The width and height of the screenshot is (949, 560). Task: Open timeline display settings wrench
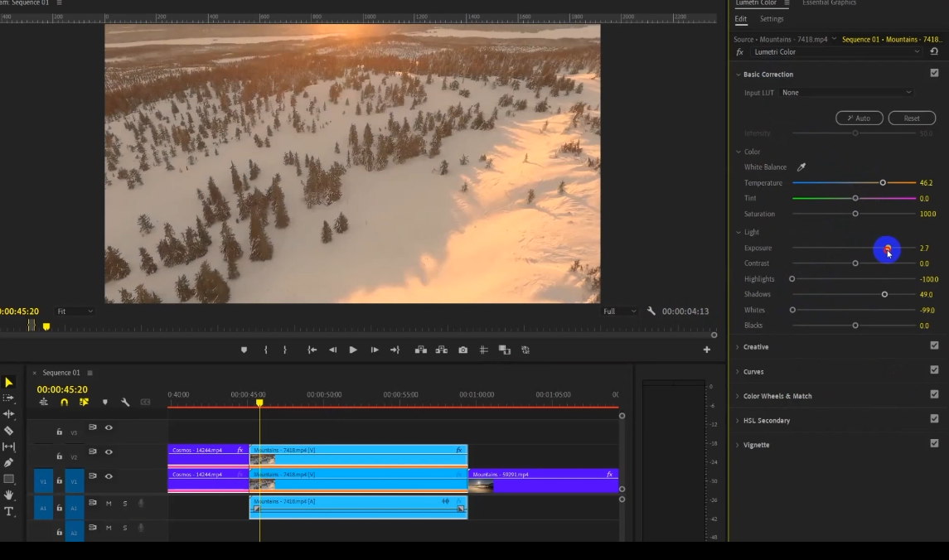pos(125,403)
